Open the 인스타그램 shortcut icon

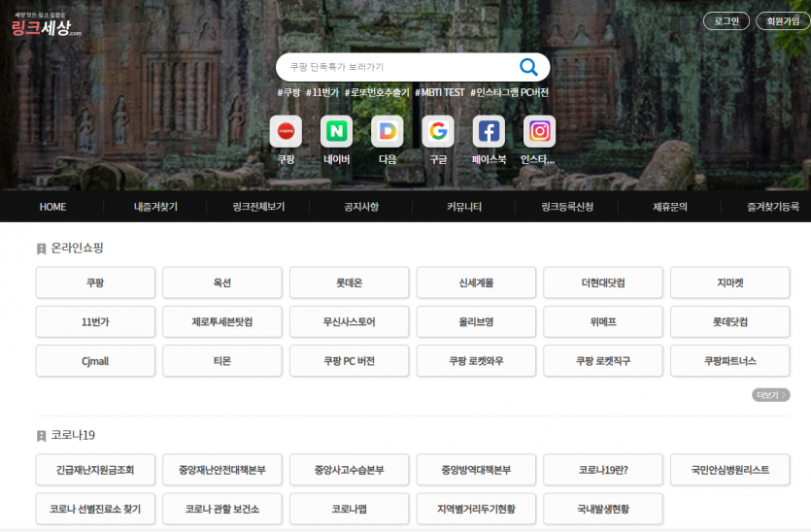(x=539, y=131)
